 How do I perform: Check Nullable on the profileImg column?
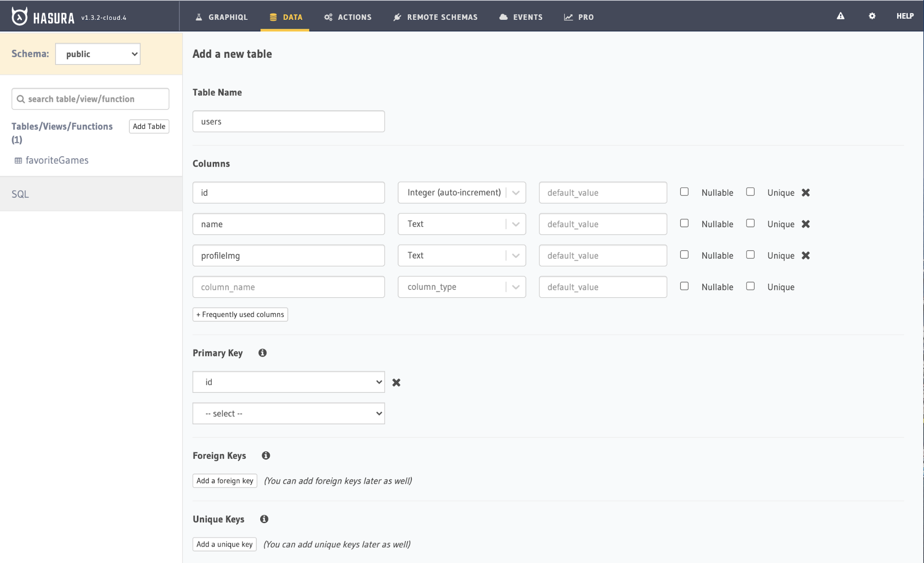pos(684,254)
